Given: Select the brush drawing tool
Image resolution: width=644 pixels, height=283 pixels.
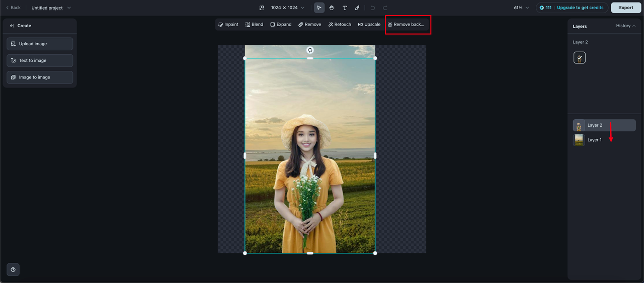Looking at the screenshot, I should click(357, 8).
